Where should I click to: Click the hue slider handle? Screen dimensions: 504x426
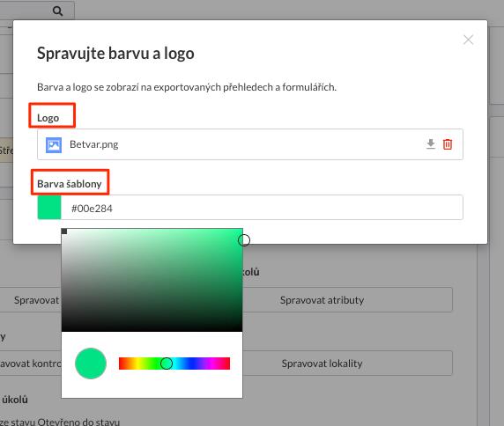point(167,364)
